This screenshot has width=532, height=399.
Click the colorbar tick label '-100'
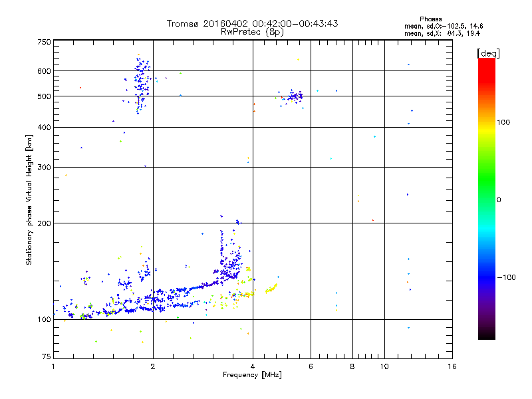pos(506,277)
